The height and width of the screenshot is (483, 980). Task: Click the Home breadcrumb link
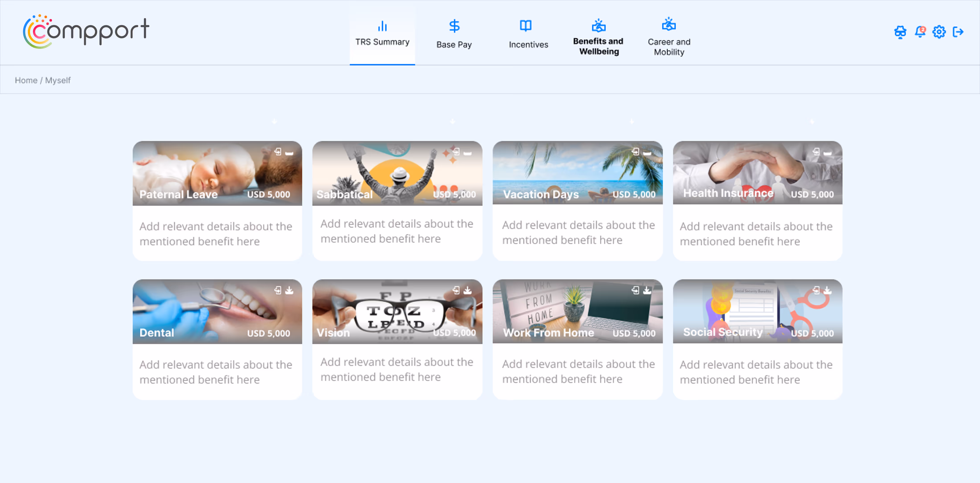click(26, 80)
